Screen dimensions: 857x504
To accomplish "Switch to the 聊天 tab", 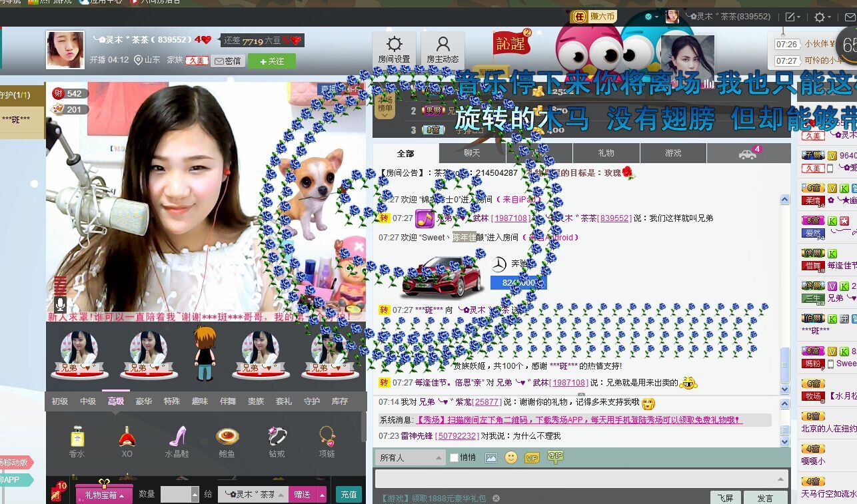I will click(472, 153).
